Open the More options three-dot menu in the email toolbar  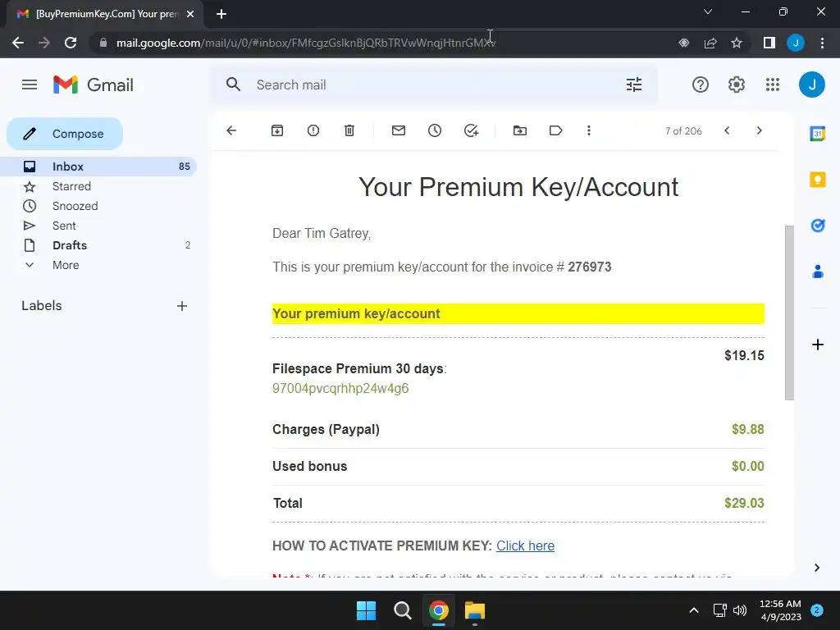(589, 130)
